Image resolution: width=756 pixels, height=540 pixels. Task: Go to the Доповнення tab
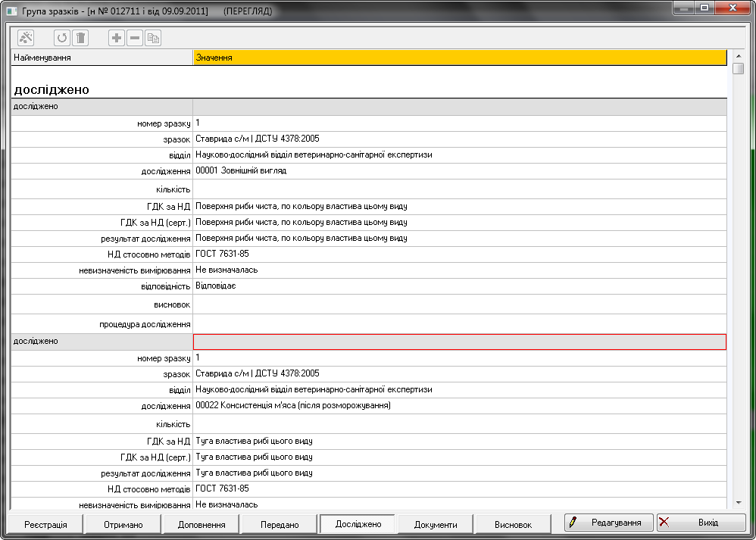coord(201,524)
